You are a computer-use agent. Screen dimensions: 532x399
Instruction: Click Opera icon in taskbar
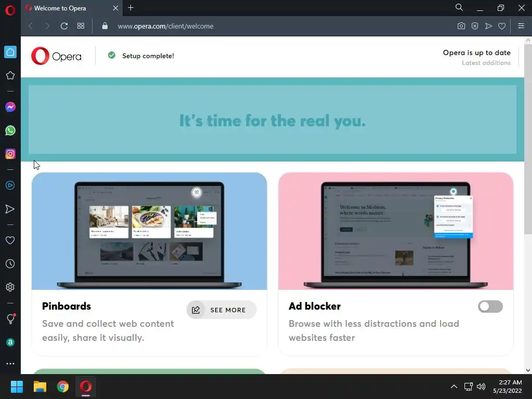pos(86,387)
